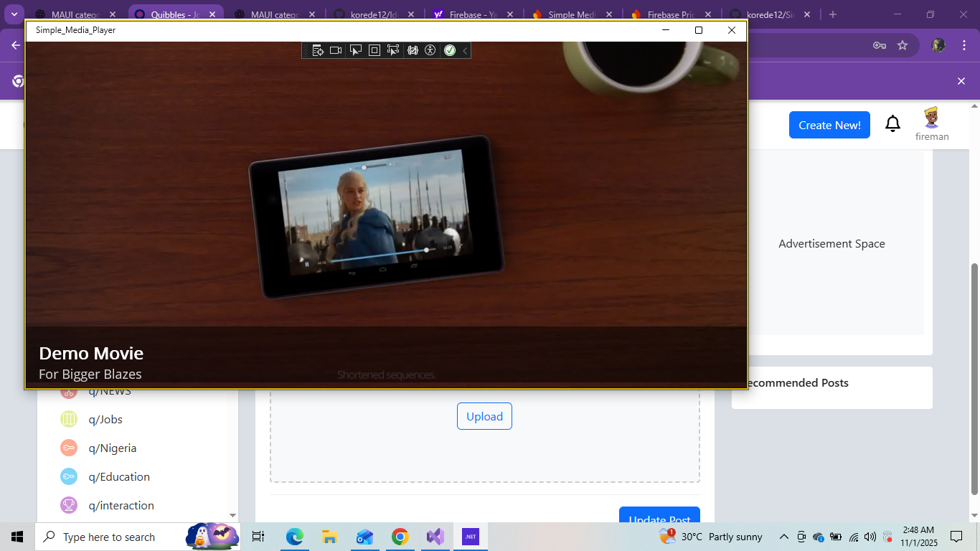Expand the Chrome tab search dropdown
The height and width of the screenshot is (551, 980).
(x=14, y=14)
